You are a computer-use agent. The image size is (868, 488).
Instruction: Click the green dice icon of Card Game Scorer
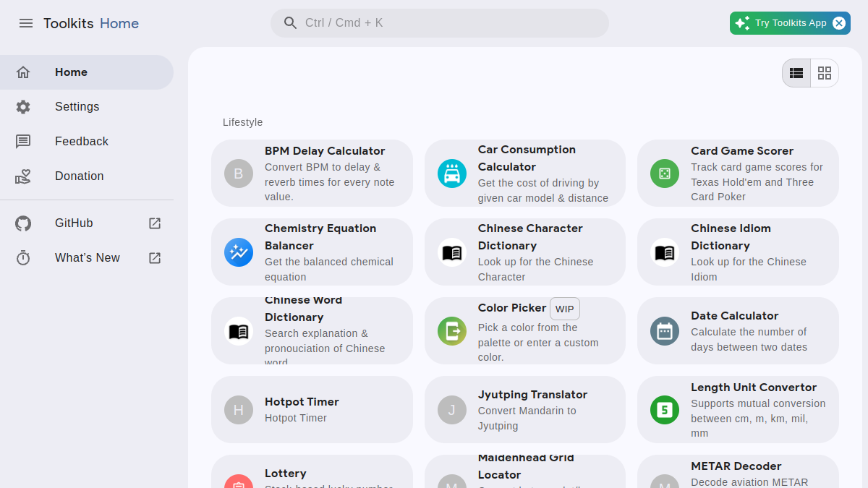665,174
